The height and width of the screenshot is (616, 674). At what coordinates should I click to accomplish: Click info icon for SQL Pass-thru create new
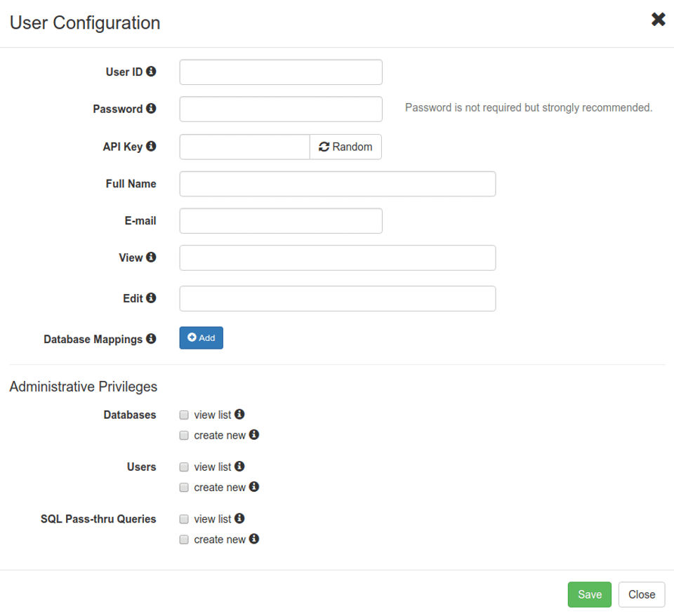click(254, 539)
